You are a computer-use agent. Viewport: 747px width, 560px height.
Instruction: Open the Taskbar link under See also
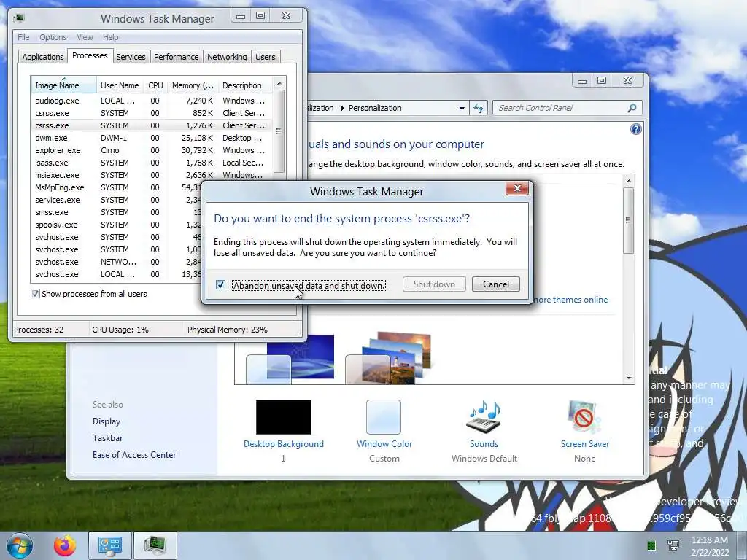[x=108, y=438]
